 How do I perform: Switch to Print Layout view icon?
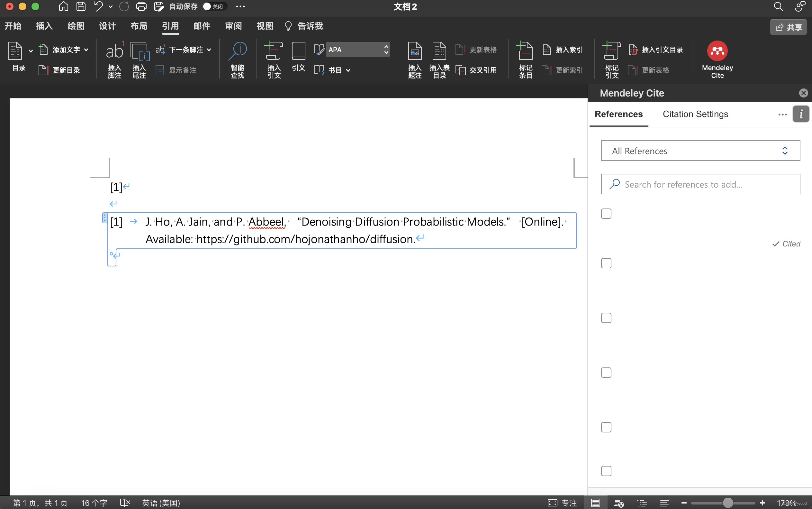[595, 503]
